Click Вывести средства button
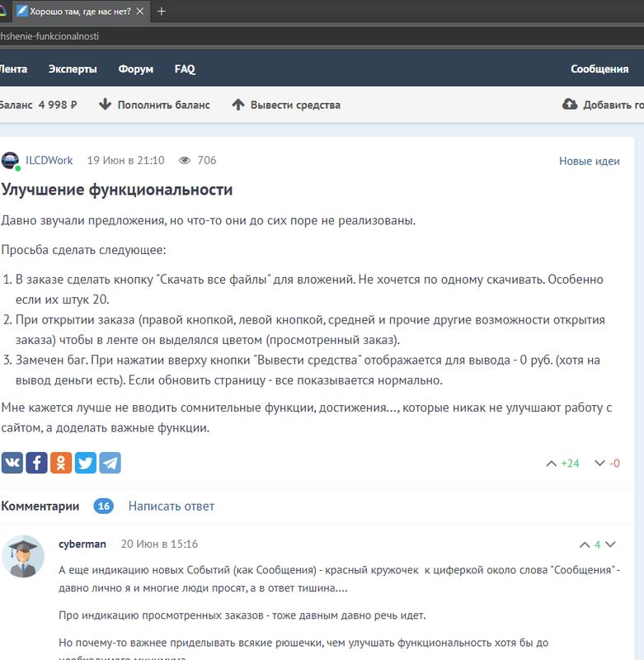This screenshot has height=660, width=644. pos(286,105)
